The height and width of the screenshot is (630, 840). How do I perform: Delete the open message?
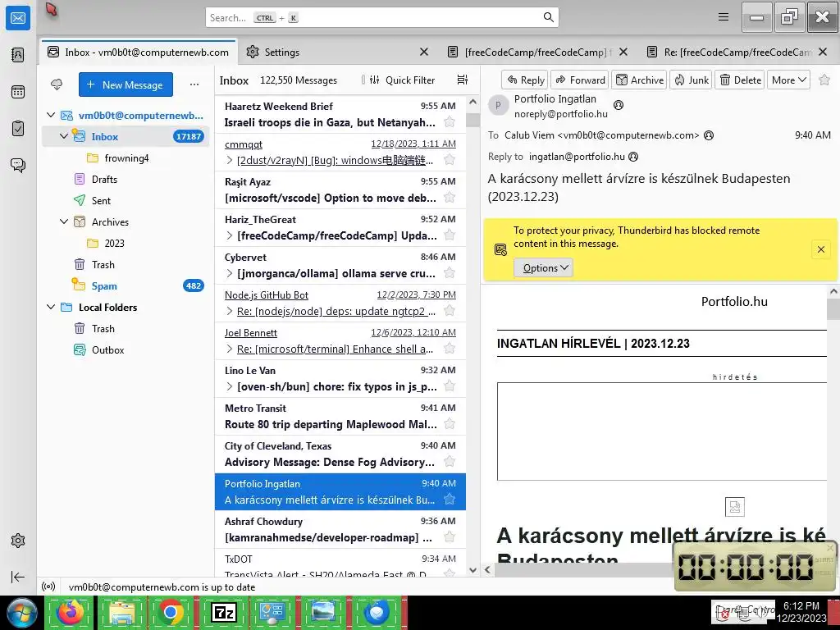pyautogui.click(x=740, y=80)
